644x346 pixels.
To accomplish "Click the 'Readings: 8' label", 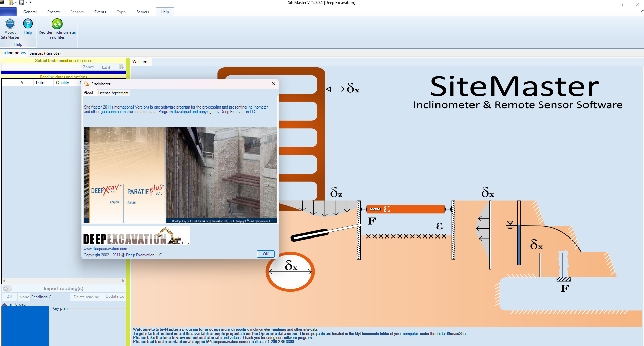I will (41, 297).
